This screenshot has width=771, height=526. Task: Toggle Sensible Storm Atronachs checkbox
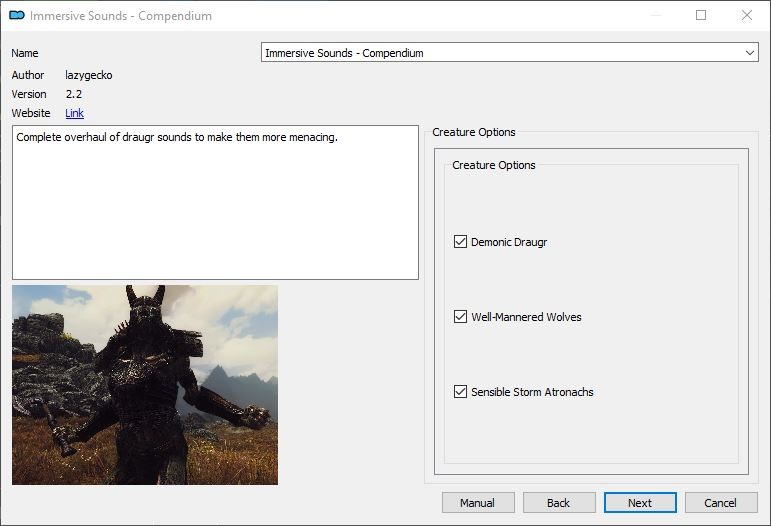point(460,392)
